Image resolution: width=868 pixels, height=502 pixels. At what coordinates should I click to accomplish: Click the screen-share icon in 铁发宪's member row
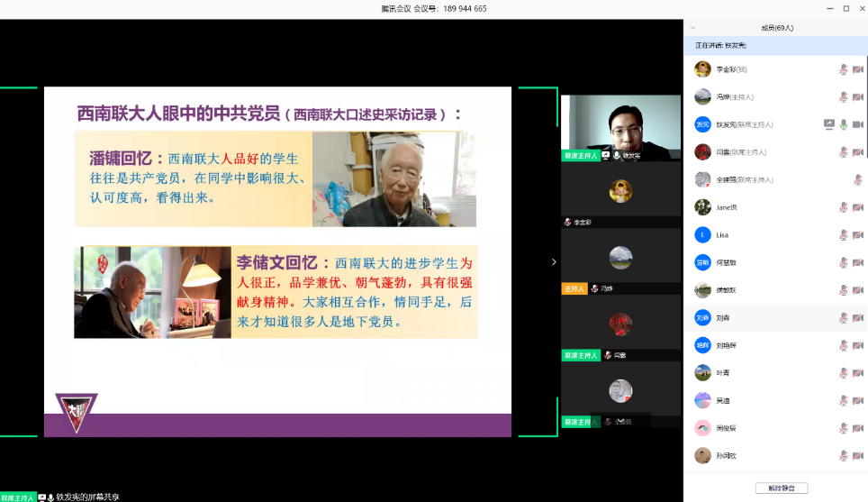(829, 124)
